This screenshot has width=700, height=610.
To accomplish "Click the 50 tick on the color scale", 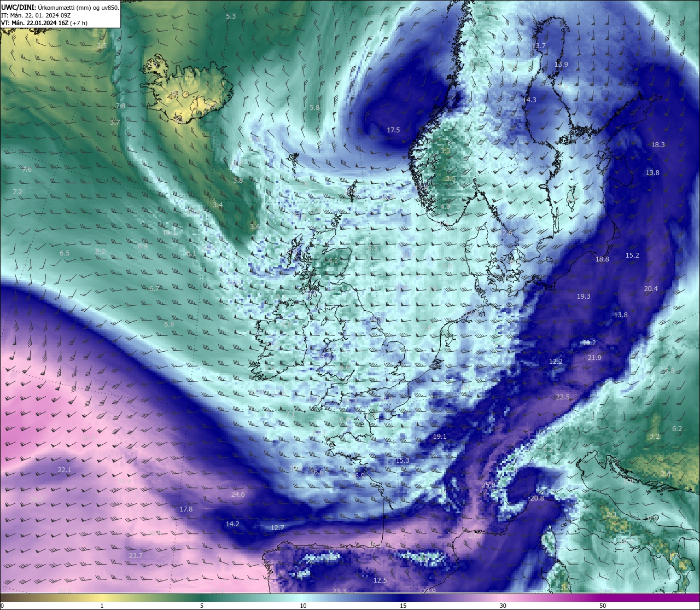I will point(603,606).
